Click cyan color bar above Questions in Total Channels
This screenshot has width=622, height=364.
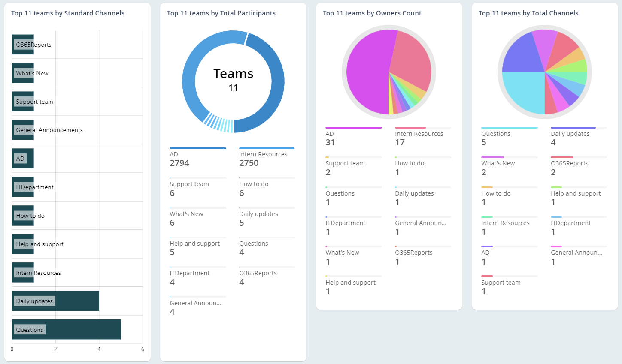pos(509,128)
